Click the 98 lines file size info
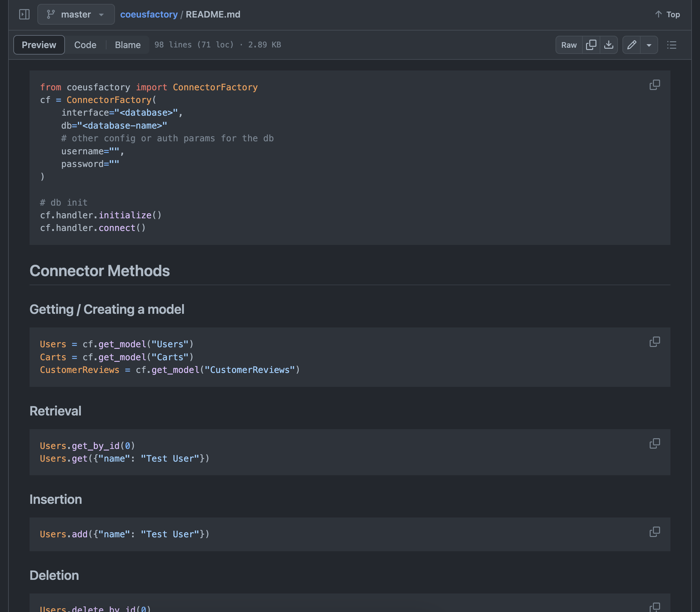 [x=218, y=45]
